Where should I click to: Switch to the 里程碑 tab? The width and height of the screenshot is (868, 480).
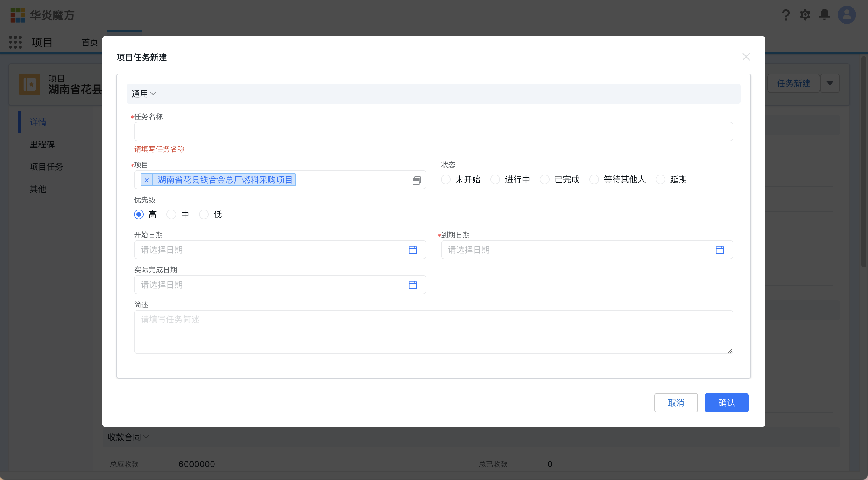42,144
